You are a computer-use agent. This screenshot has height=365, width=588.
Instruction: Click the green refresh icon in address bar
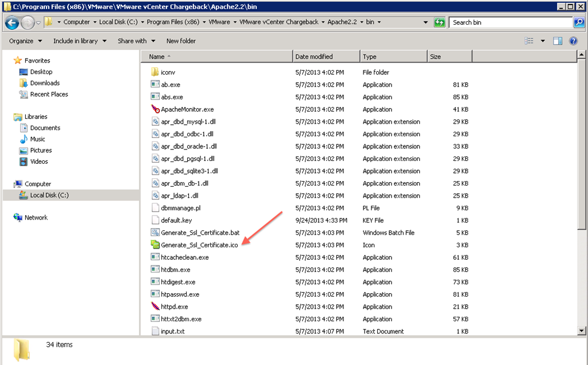click(x=439, y=22)
